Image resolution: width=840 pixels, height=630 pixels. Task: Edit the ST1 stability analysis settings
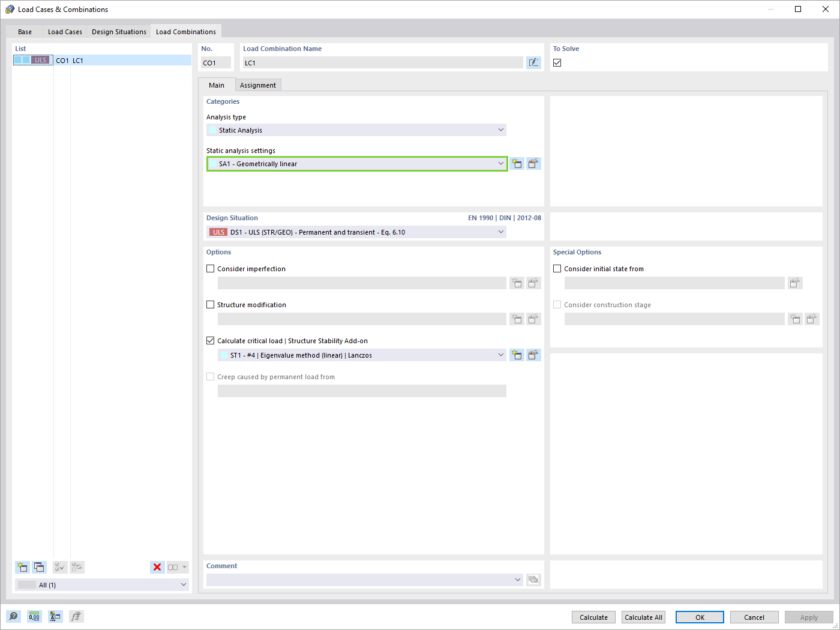(x=533, y=355)
